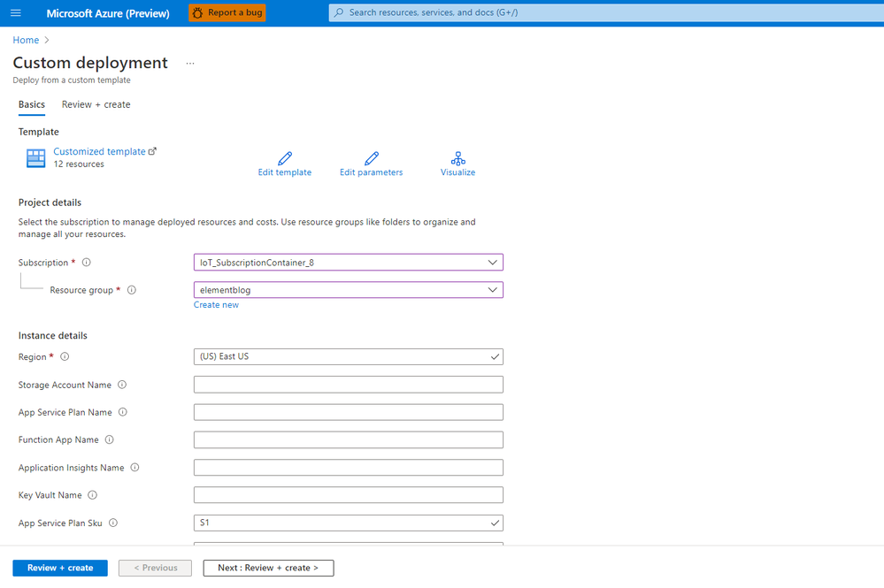Click the Edit parameters pencil icon
Viewport: 884px width, 588px height.
click(x=372, y=157)
